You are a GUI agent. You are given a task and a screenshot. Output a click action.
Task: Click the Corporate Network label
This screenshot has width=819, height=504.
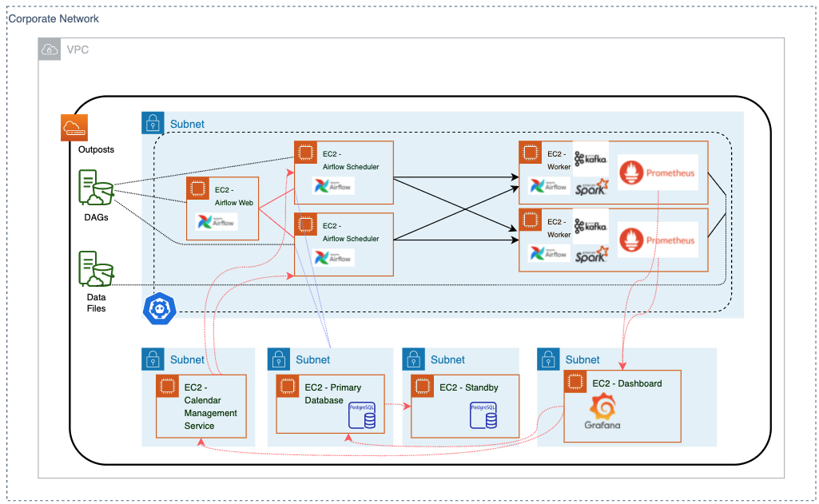(x=54, y=18)
